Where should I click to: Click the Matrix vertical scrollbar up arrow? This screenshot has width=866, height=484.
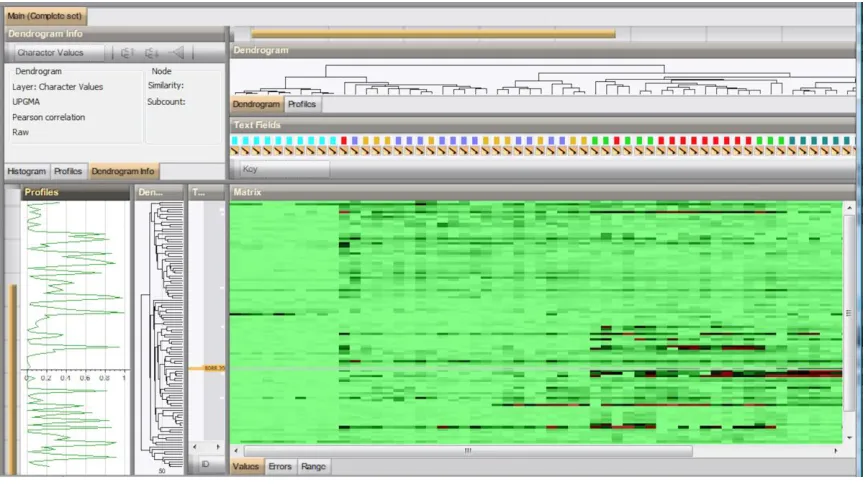849,208
